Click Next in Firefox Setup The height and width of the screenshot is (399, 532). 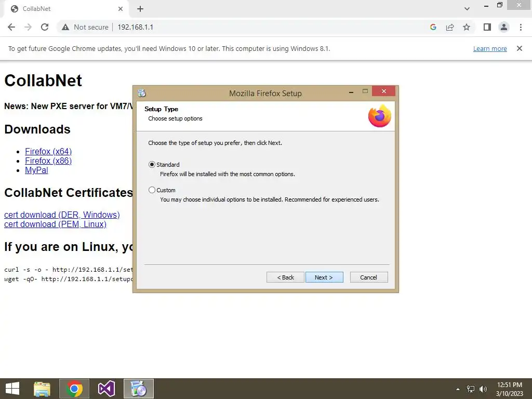(x=324, y=277)
